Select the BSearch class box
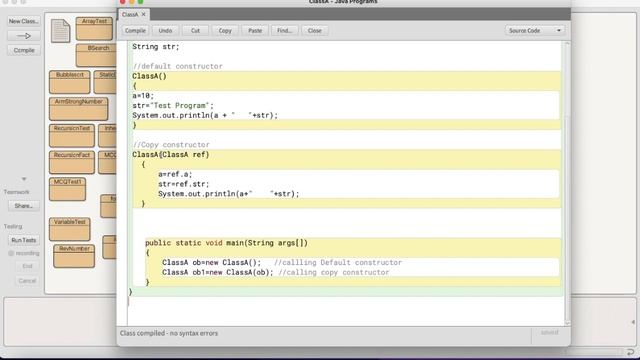Image resolution: width=640 pixels, height=360 pixels. pos(96,55)
